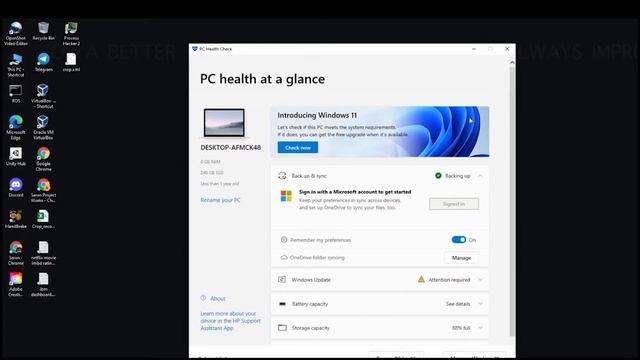The width and height of the screenshot is (640, 360).
Task: Click the 'Battery capacity' label
Action: click(x=310, y=304)
